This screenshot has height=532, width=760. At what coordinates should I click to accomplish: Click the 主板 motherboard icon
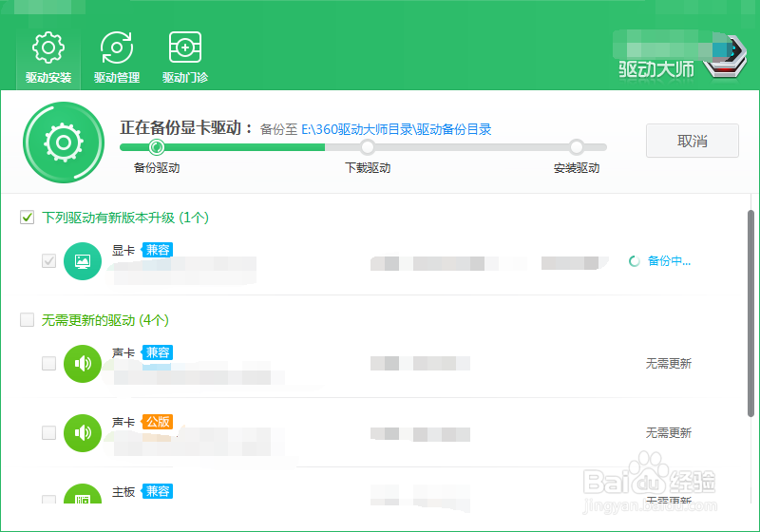[x=83, y=494]
